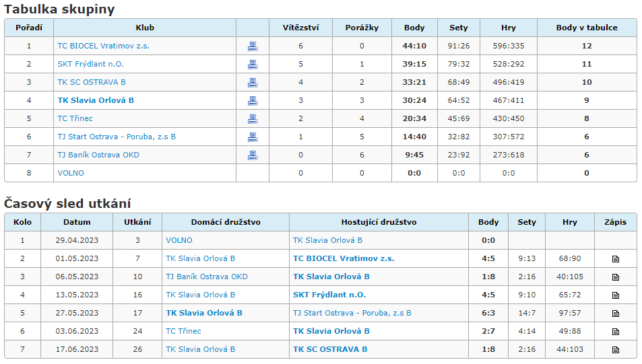Select games value 44:103 in round 7
The image size is (642, 364).
tap(569, 349)
